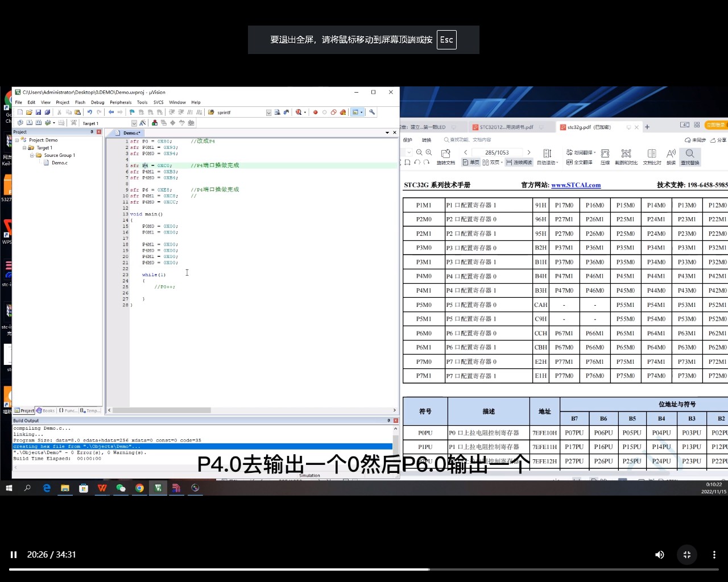Click the 旋转文档 rotate document icon
This screenshot has height=582, width=728.
coord(446,155)
